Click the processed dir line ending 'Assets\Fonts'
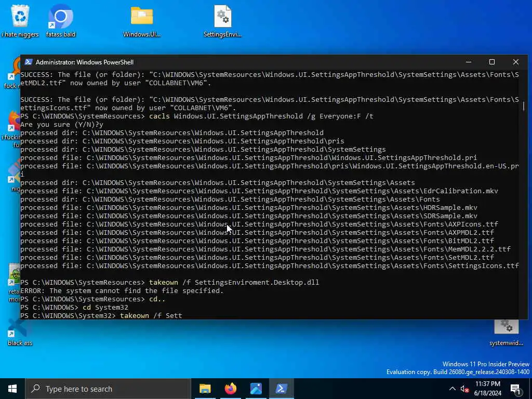 230,199
